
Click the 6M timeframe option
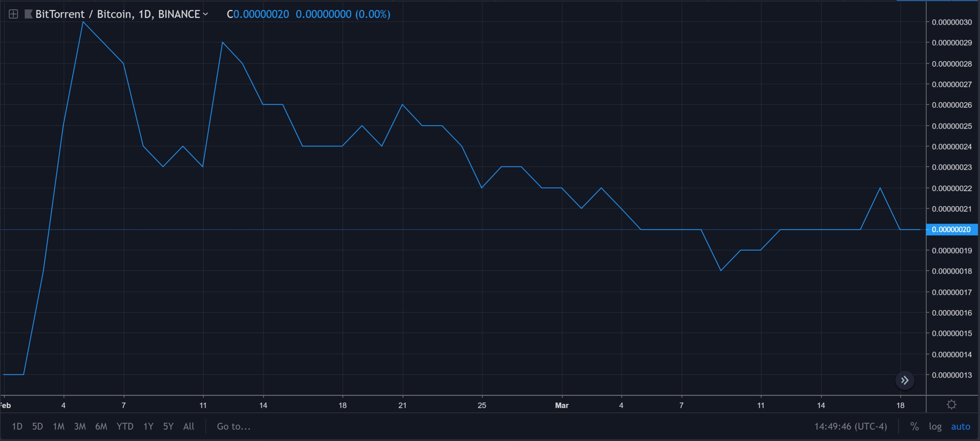coord(101,427)
